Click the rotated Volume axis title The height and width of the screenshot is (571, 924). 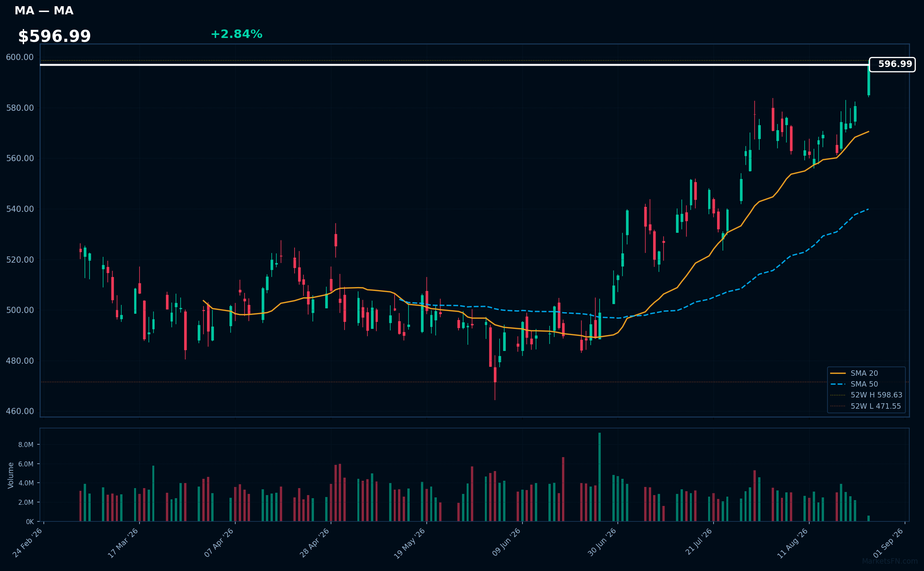coord(11,475)
